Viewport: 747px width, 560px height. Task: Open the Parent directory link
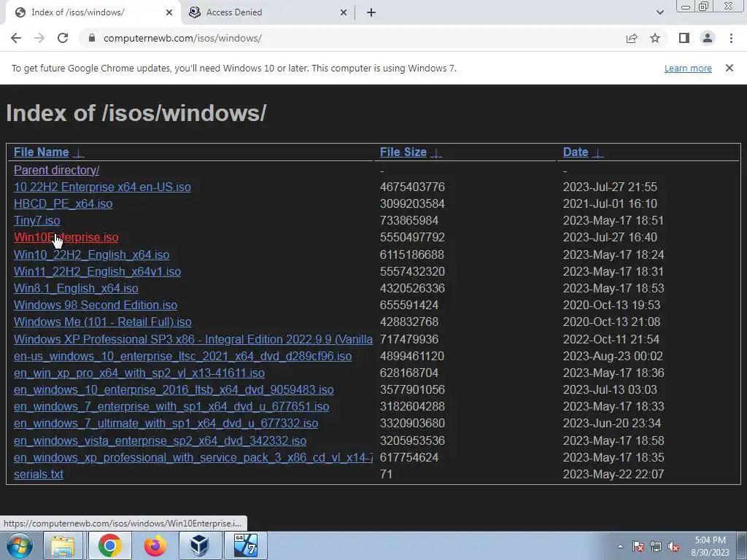click(x=56, y=170)
